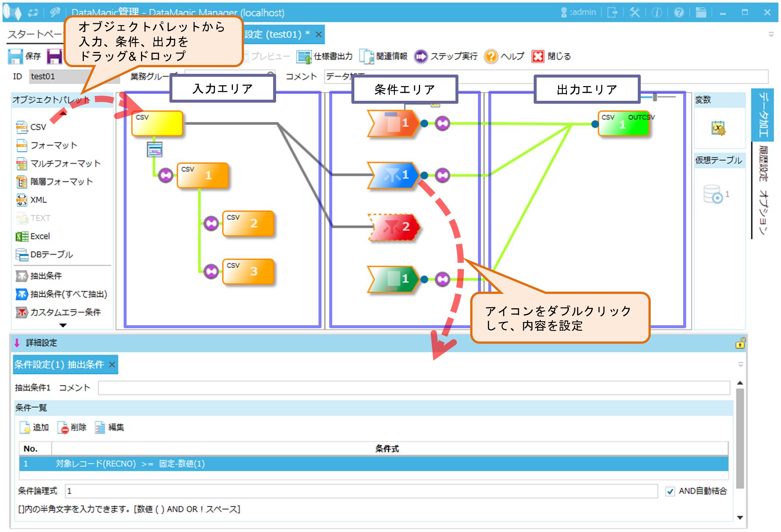Switch to the スタートページ tab
Image resolution: width=781 pixels, height=532 pixels.
tap(36, 34)
